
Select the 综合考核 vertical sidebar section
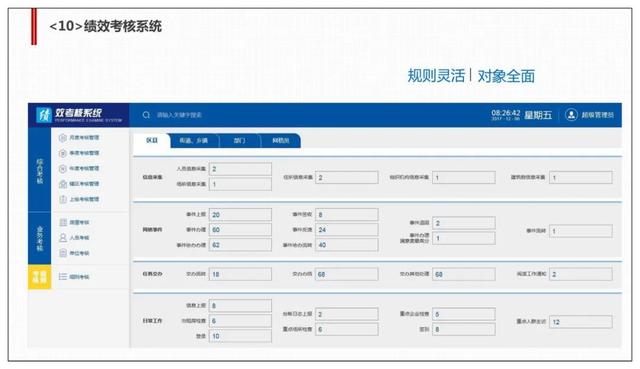(x=40, y=170)
